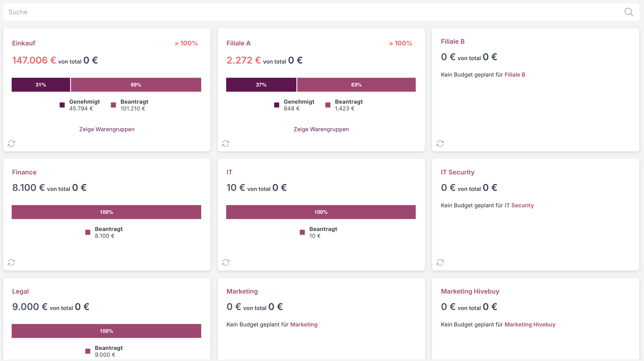Click the Genehmigt legend swatch in Einkauf

tap(62, 105)
